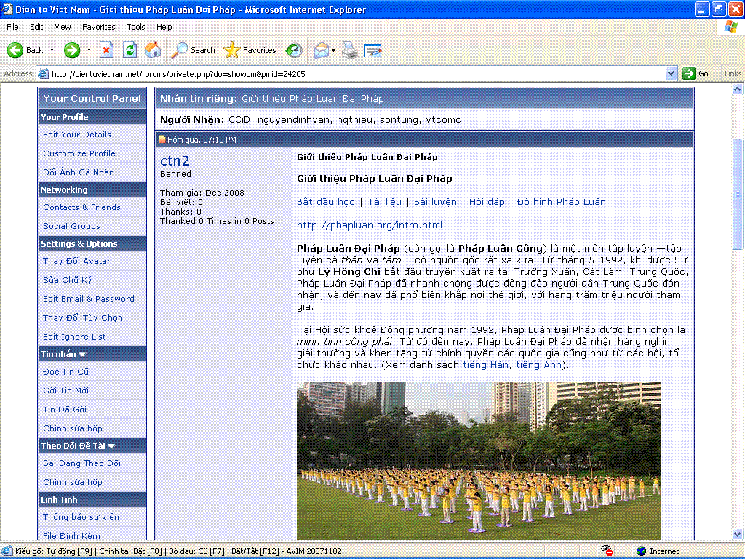Click the Falun Dafa group exercise photo
The height and width of the screenshot is (560, 745).
478,460
